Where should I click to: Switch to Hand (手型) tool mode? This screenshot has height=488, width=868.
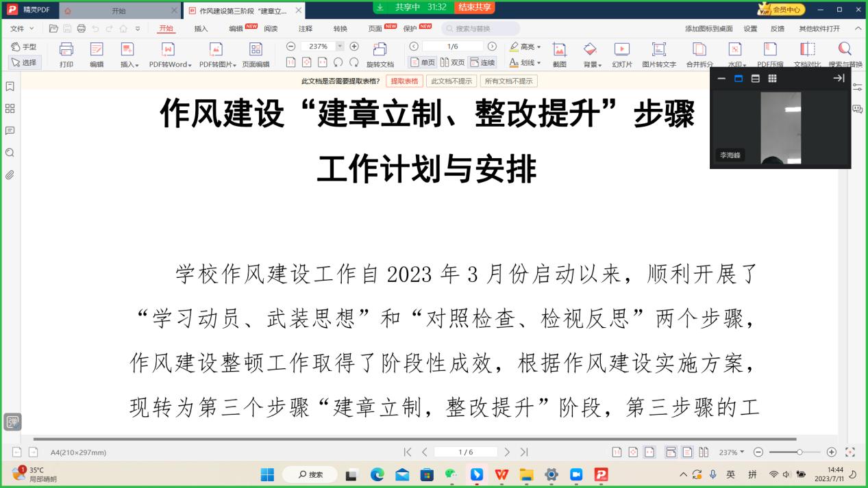click(24, 47)
